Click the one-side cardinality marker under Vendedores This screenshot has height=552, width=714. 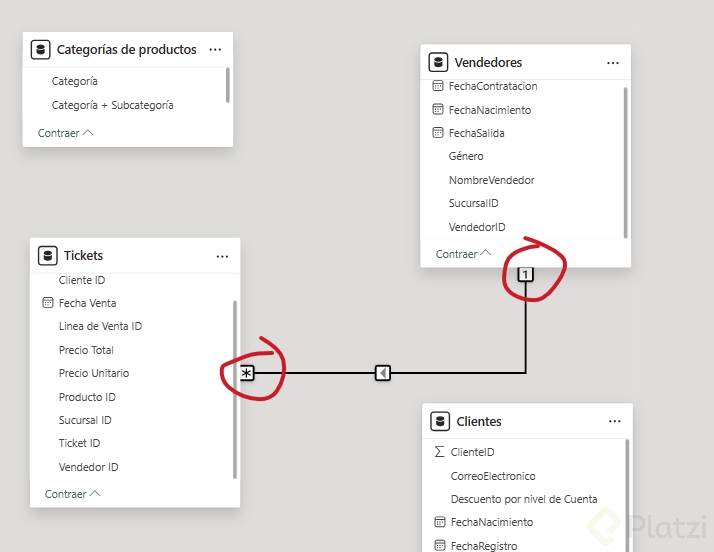tap(525, 275)
